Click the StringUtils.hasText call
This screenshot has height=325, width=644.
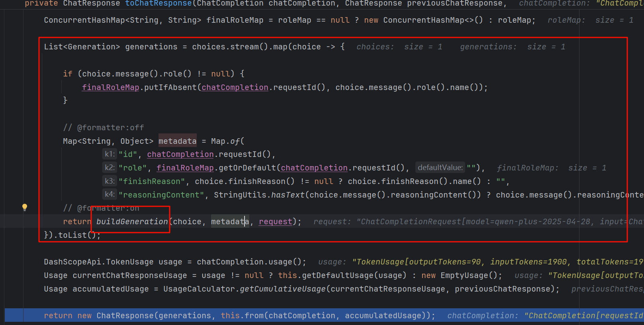[x=259, y=195]
